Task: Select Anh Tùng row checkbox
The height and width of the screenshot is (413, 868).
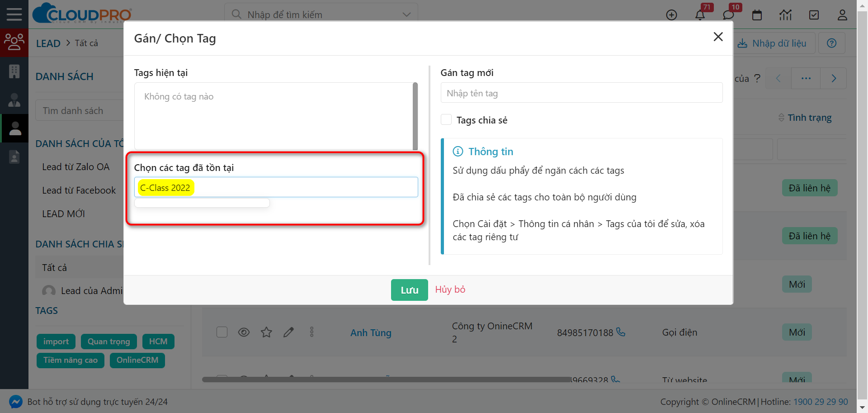Action: 222,332
